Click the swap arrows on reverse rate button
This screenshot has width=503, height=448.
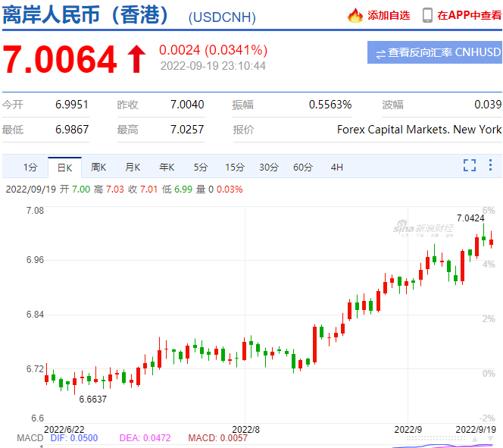click(380, 53)
